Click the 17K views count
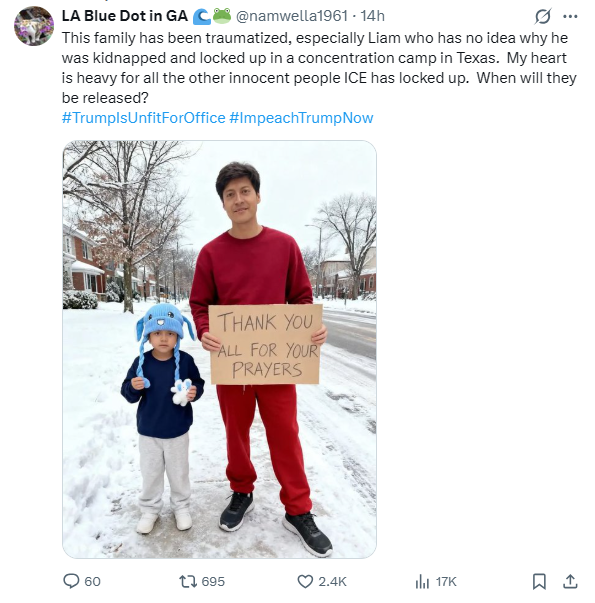595x603 pixels. [446, 581]
